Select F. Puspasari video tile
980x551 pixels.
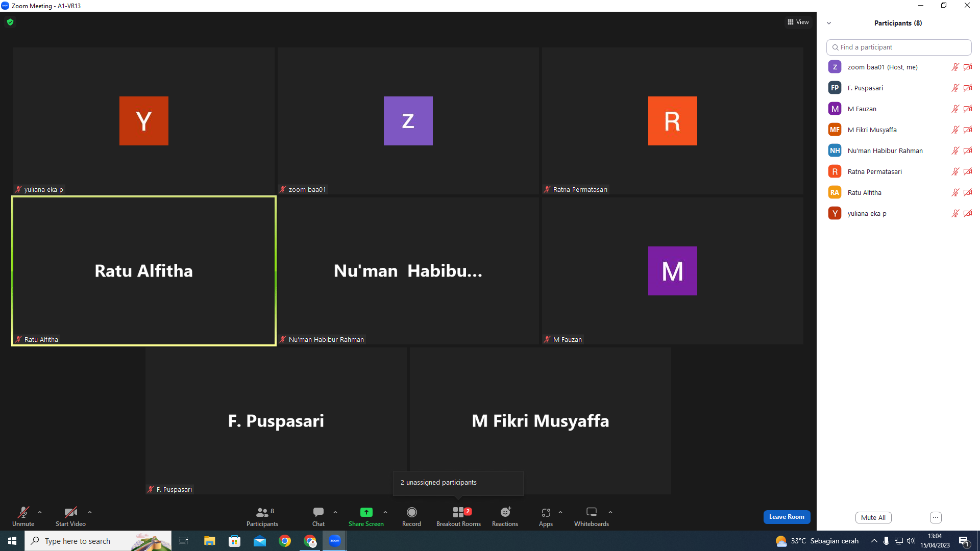pos(276,421)
